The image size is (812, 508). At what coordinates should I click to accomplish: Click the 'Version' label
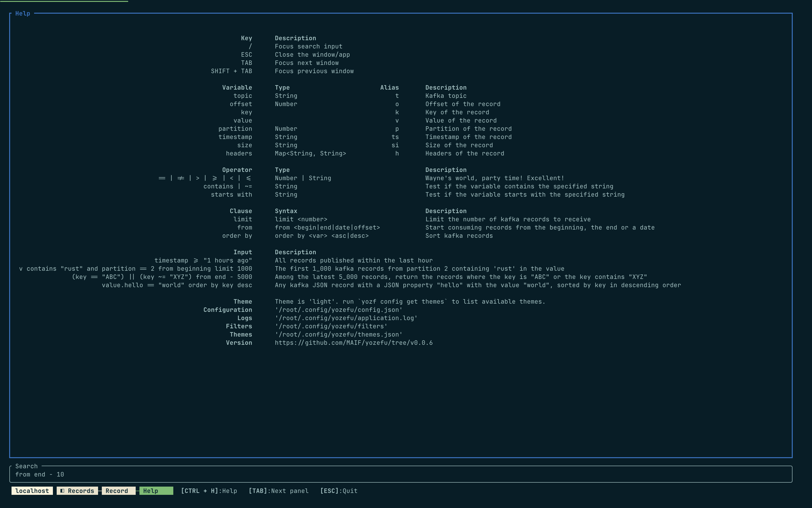pyautogui.click(x=239, y=343)
